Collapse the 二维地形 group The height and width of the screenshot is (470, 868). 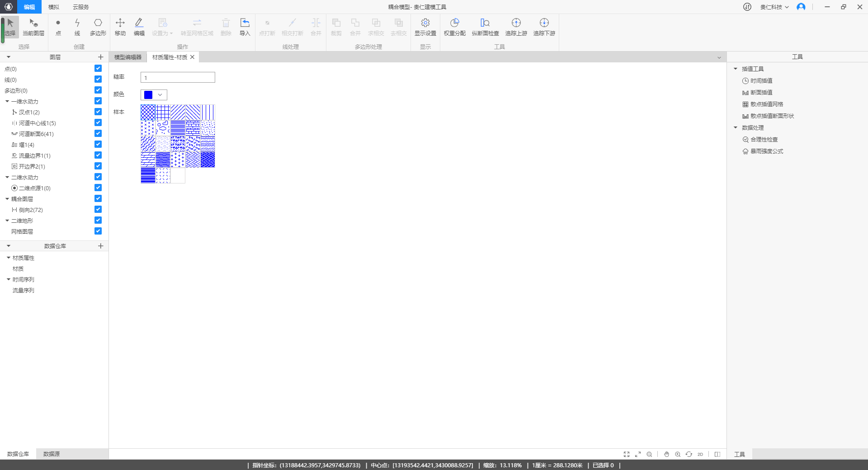click(7, 221)
